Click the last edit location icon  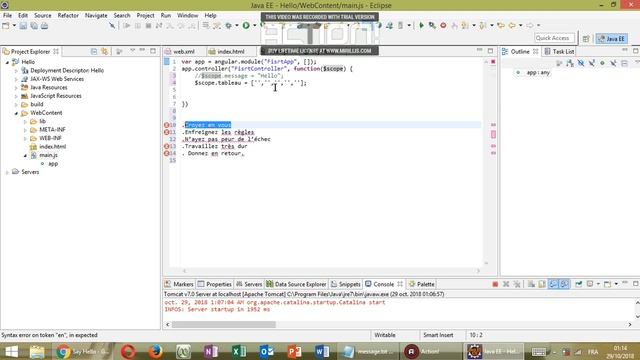[x=501, y=25]
